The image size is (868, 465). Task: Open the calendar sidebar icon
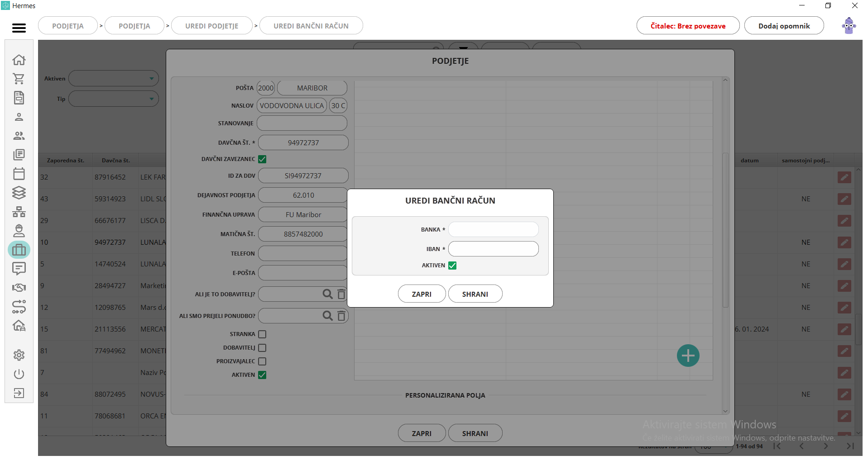pos(19,174)
